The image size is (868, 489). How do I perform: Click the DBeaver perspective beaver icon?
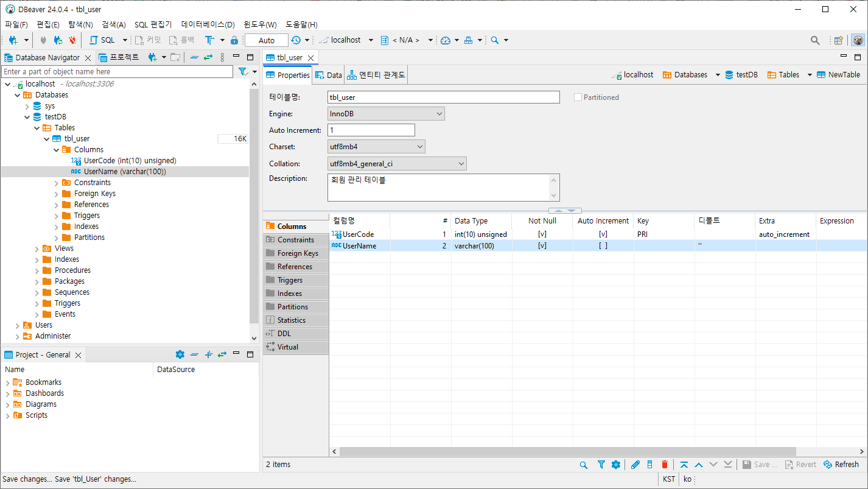pos(858,40)
